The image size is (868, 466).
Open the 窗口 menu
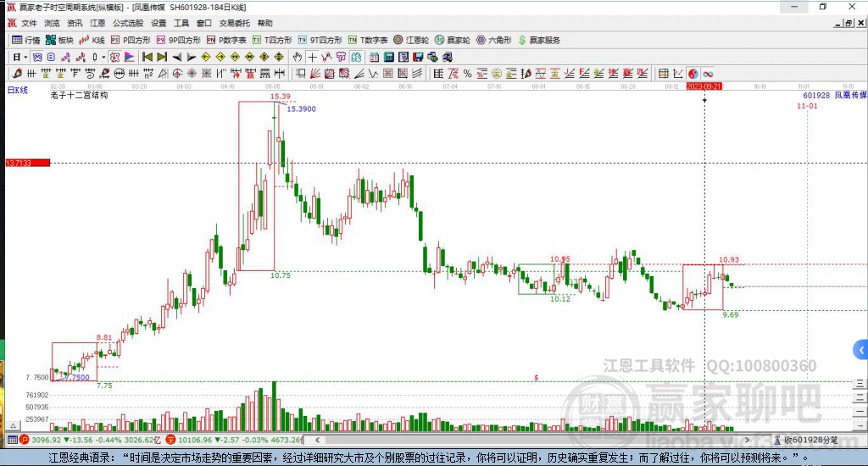tap(203, 23)
